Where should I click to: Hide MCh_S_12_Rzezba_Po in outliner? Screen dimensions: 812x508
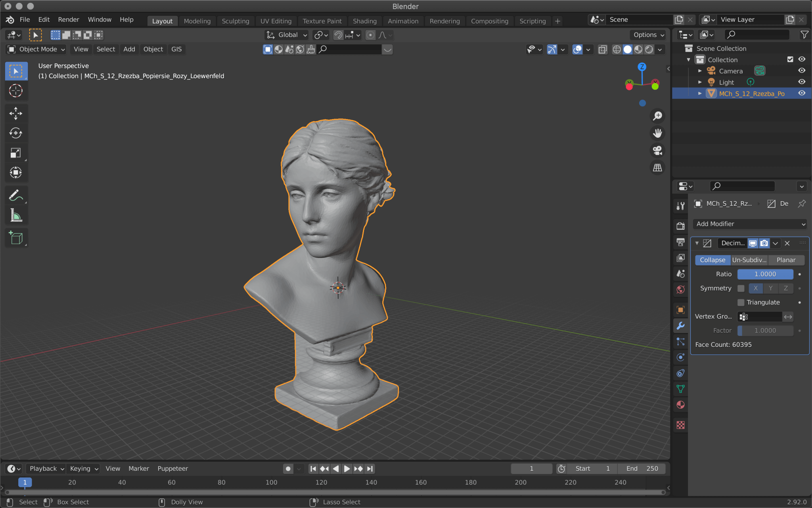(802, 94)
